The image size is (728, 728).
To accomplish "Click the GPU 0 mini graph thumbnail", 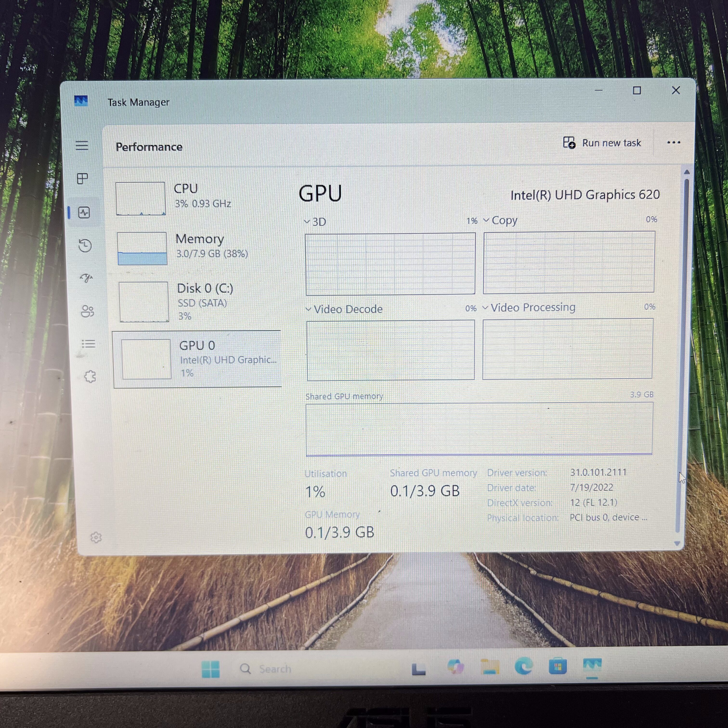I will 146,359.
